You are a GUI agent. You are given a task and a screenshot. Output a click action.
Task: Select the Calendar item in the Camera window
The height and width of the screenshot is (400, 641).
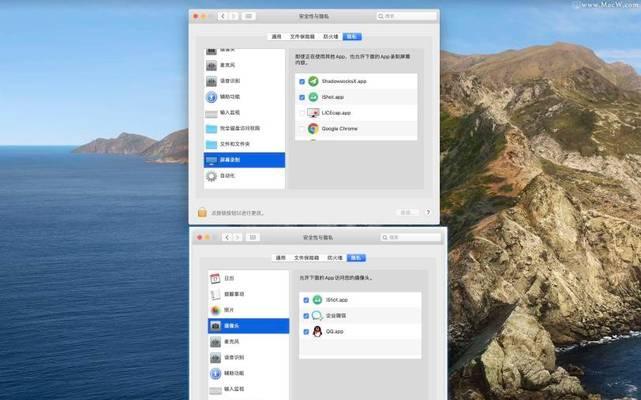click(248, 278)
